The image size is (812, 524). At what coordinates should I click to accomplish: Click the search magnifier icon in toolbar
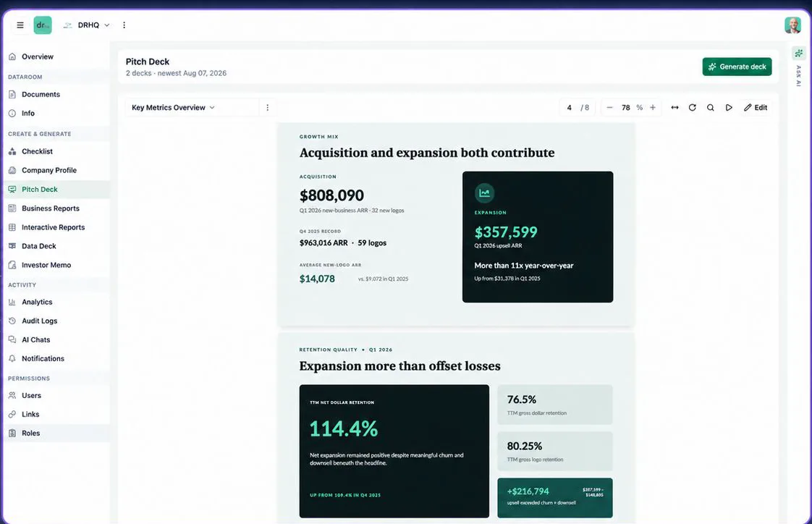click(x=711, y=107)
